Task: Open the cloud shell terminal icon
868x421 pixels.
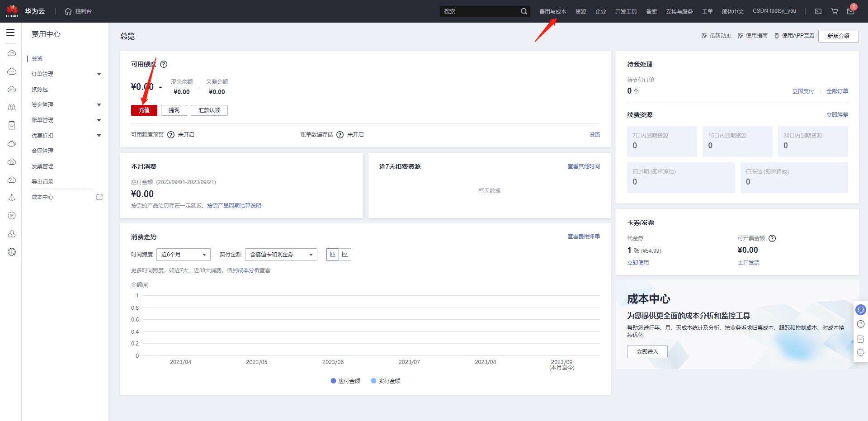Action: [x=818, y=11]
